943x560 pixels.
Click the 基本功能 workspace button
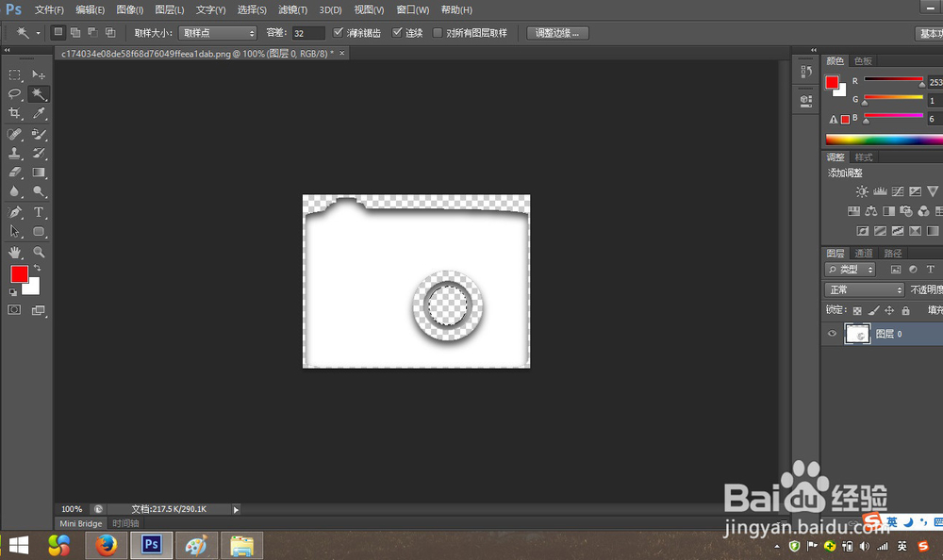(929, 33)
